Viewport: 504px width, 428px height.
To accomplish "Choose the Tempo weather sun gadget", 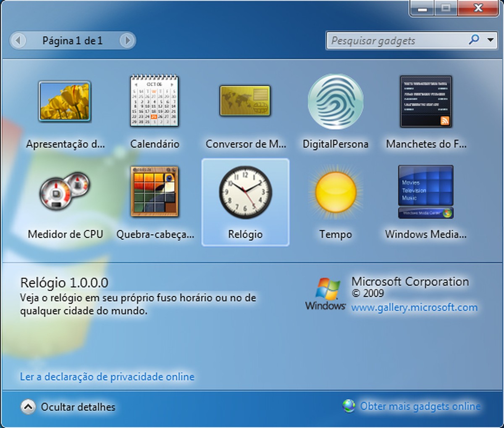I will (335, 192).
